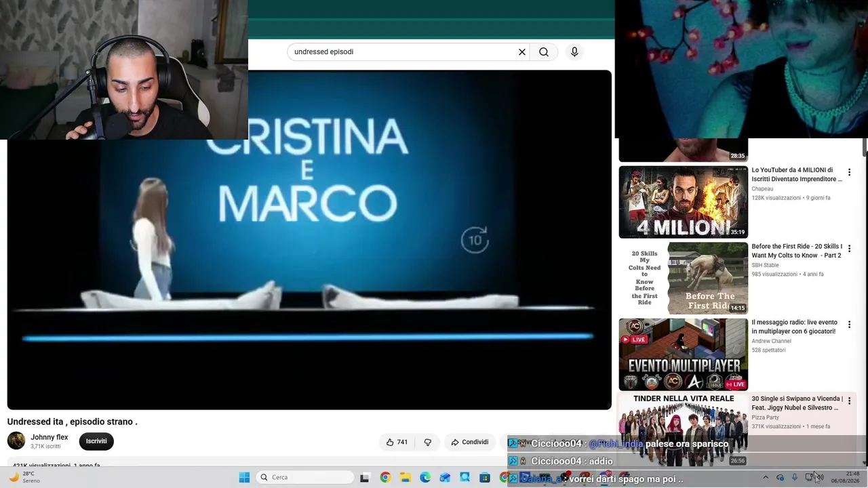Click the taskbar volume speaker icon
868x488 pixels.
819,478
